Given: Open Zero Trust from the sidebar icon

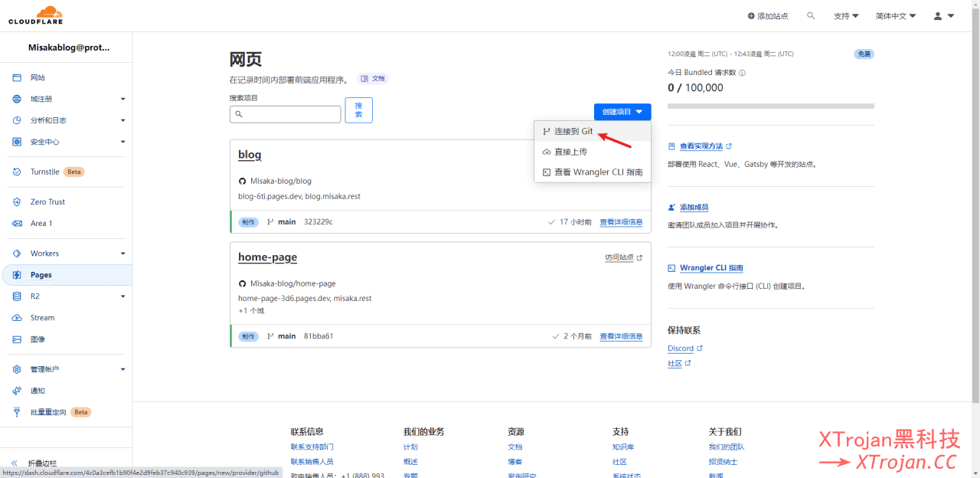Looking at the screenshot, I should [16, 201].
